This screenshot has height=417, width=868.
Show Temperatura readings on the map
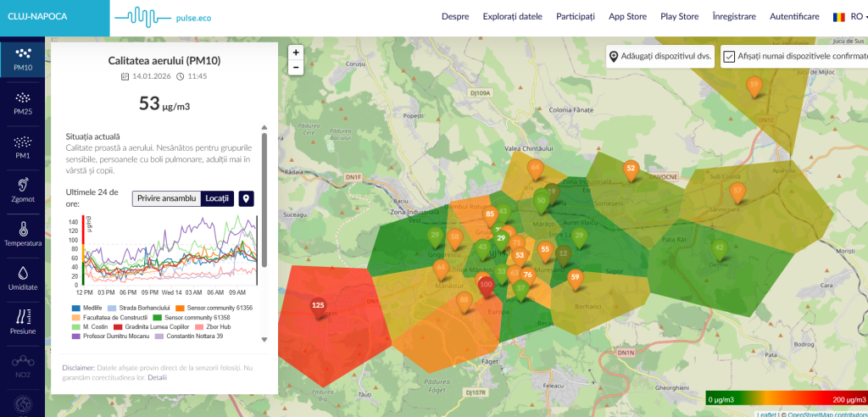point(22,233)
